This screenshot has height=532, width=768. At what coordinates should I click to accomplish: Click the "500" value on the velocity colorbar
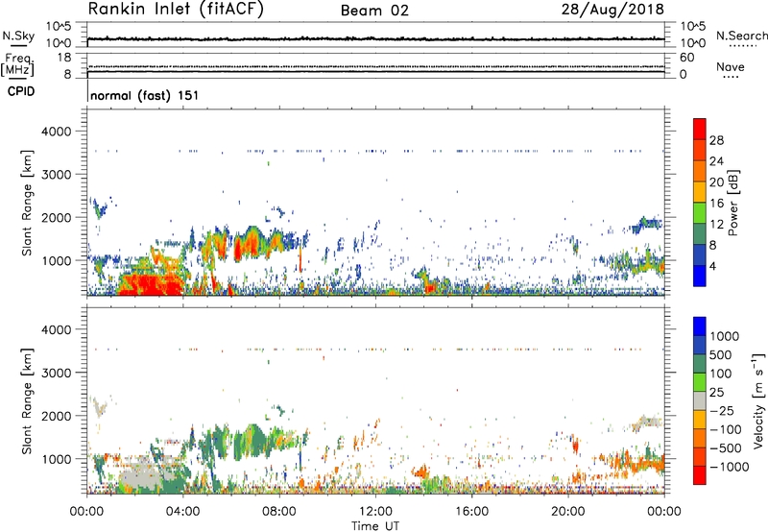[x=721, y=355]
